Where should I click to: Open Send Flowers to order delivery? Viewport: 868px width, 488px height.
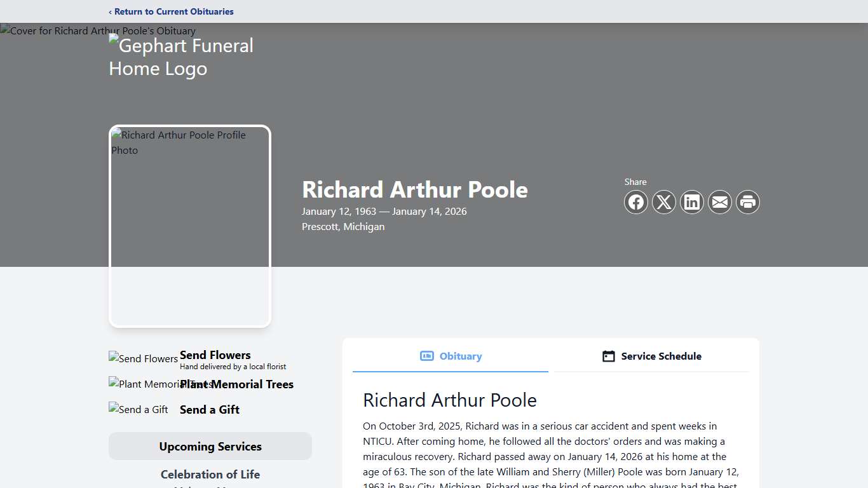point(215,355)
